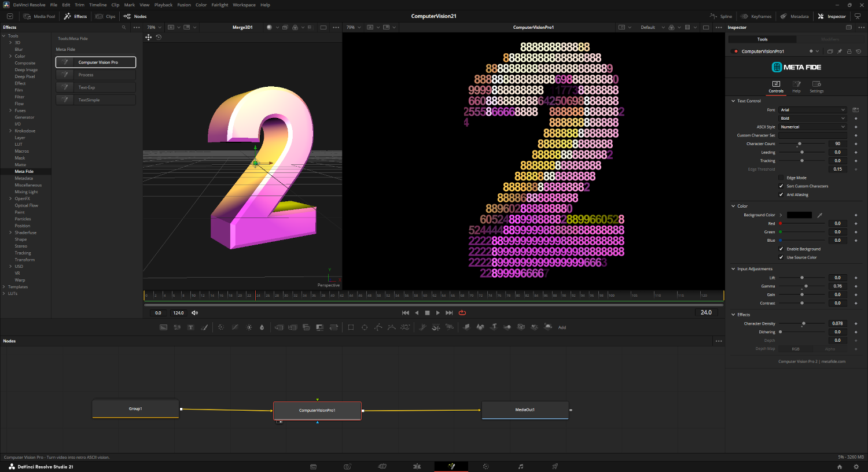Add the Brightness Contrast tool

tap(249, 327)
